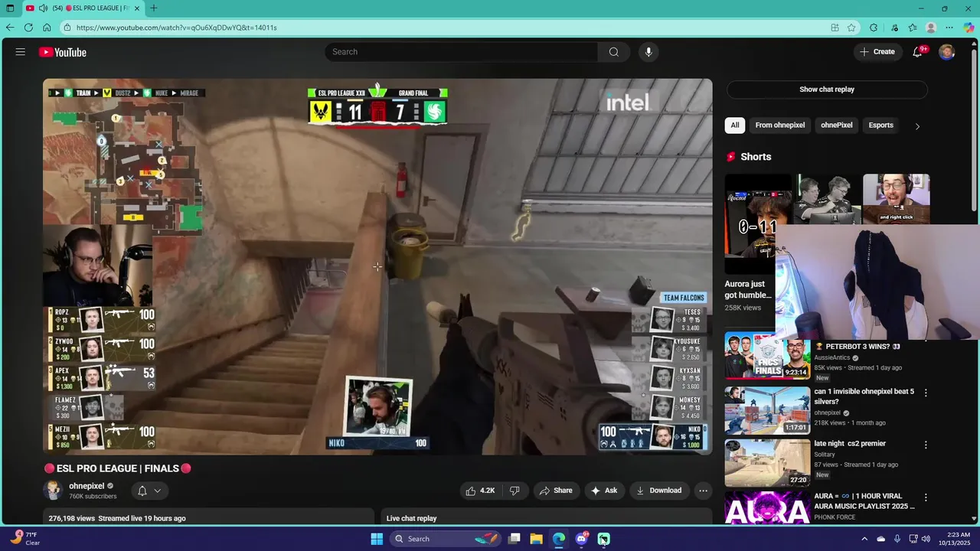
Task: Select the ohnePixel filter chip
Action: pos(837,125)
